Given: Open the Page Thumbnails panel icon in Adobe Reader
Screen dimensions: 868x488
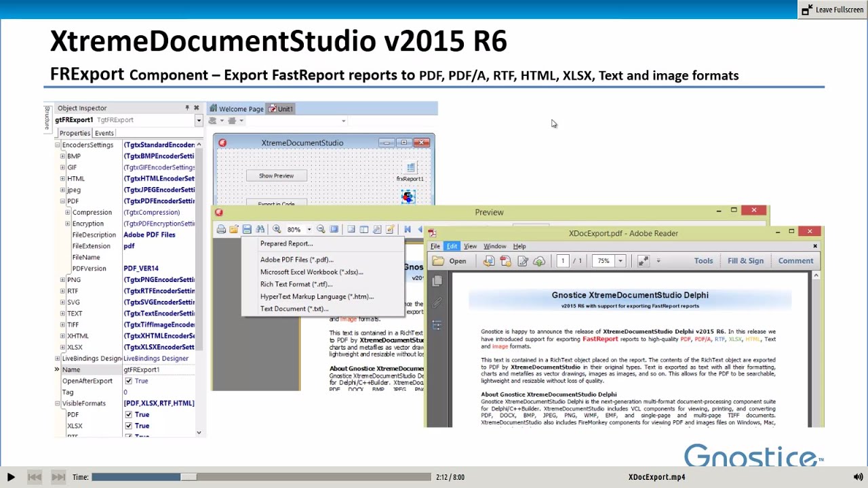Looking at the screenshot, I should click(437, 281).
